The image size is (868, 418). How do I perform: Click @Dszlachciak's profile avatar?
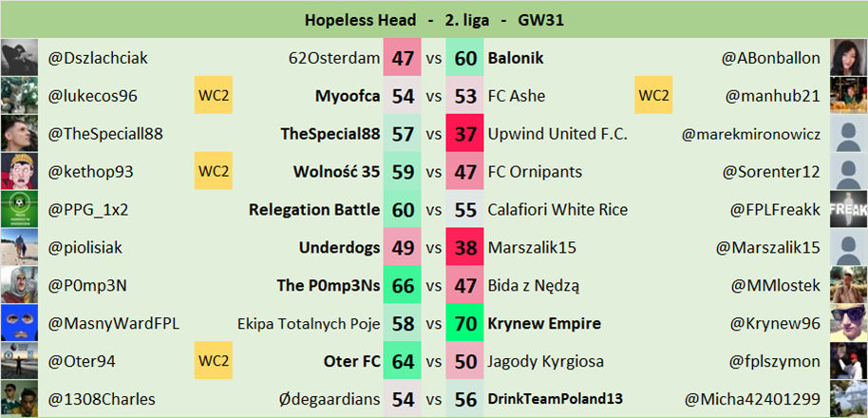tap(19, 57)
